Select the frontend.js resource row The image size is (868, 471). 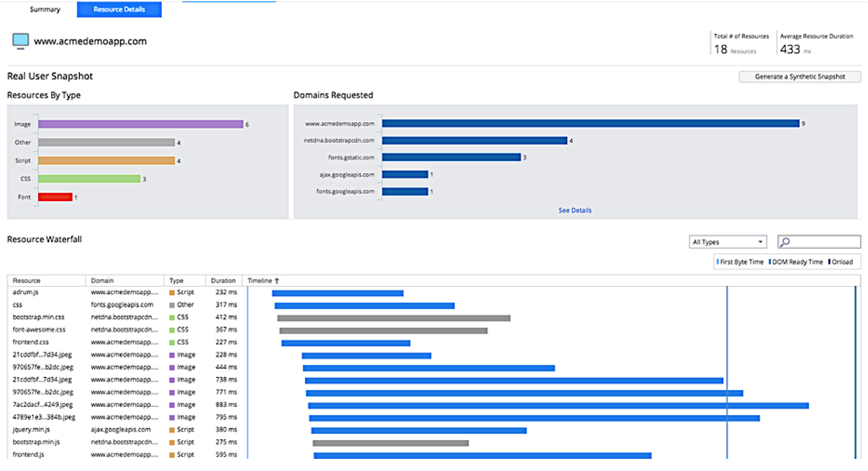(x=434, y=455)
